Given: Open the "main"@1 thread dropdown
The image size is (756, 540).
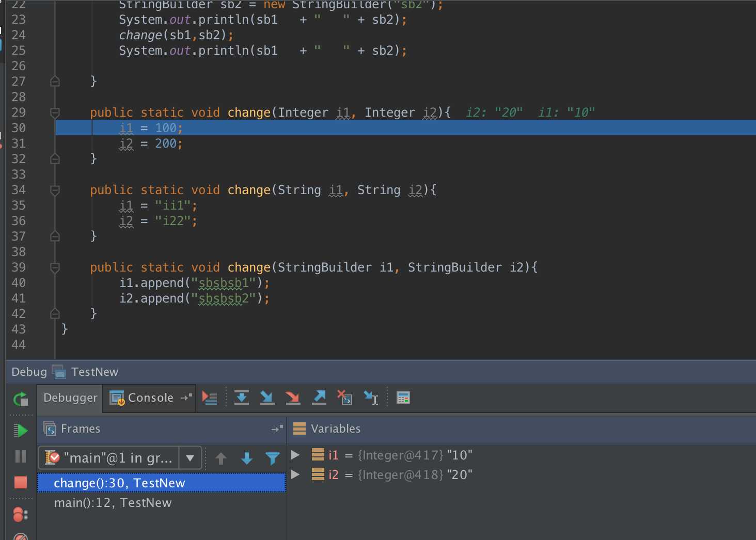Looking at the screenshot, I should tap(120, 458).
